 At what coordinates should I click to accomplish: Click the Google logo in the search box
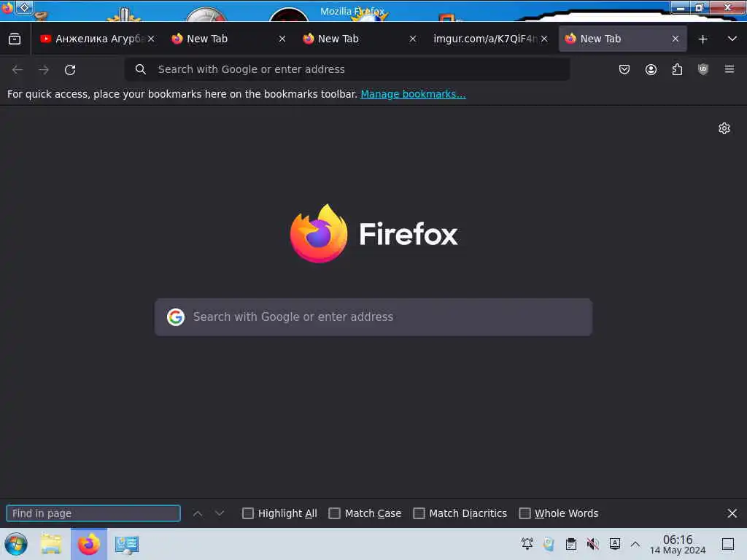click(176, 317)
